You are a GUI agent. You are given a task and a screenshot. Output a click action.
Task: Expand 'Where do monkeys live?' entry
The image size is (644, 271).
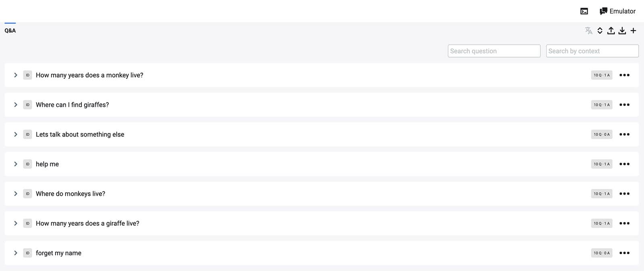[x=15, y=194]
